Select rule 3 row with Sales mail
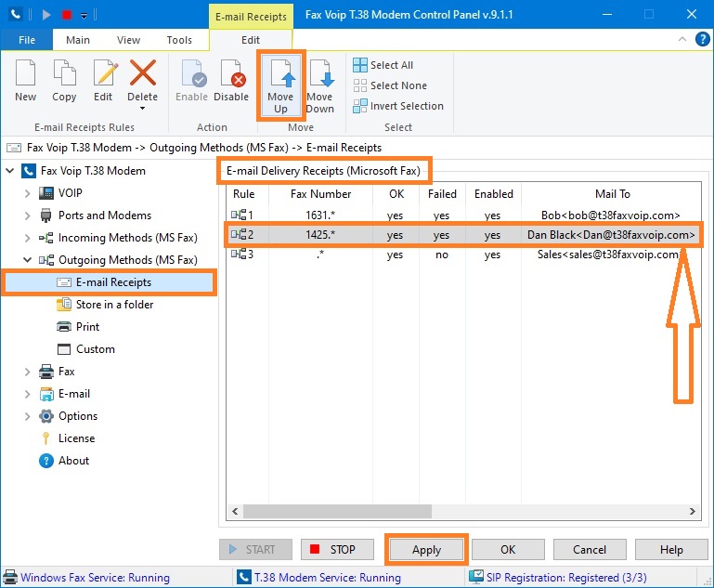Screen dimensions: 714x588 coord(463,255)
